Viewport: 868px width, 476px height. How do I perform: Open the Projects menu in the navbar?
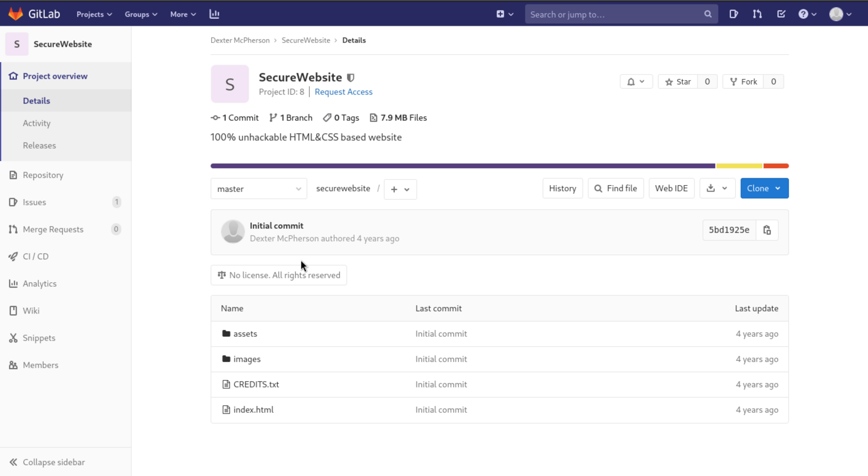point(94,14)
